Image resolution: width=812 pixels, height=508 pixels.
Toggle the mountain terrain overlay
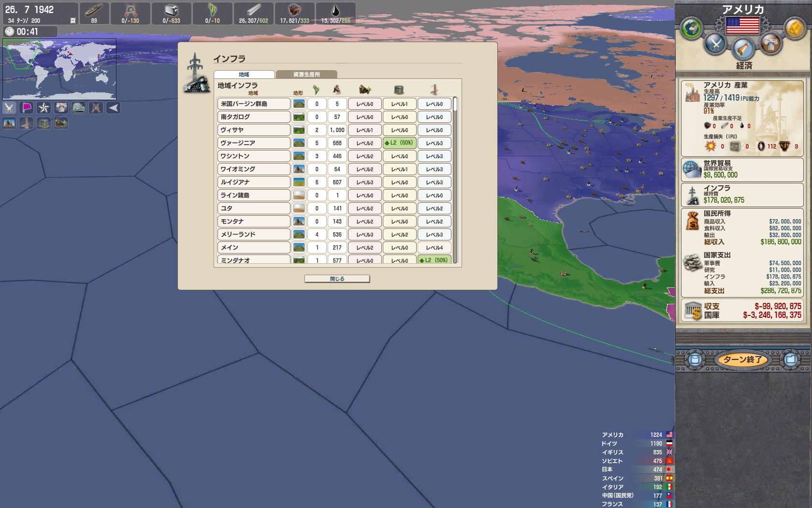9,123
